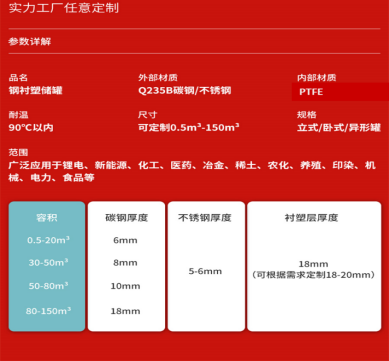
Task: Click the 18mm value under 衬塑层厚度
Action: coord(313,264)
